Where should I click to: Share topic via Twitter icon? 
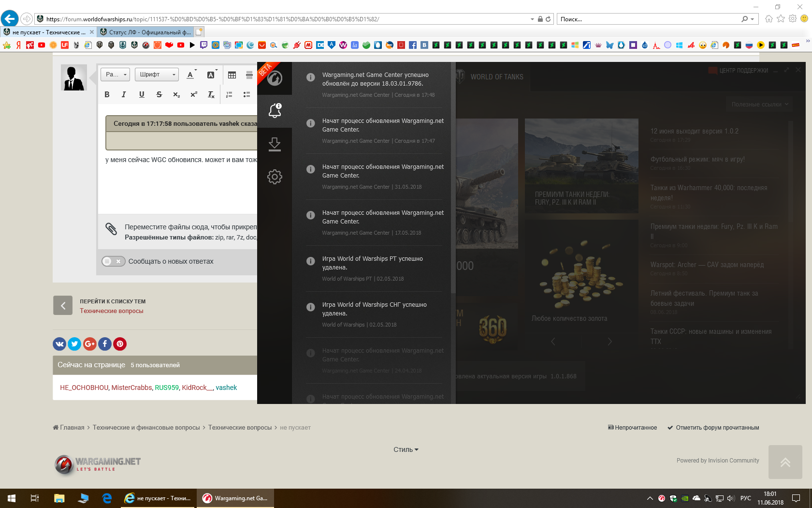tap(74, 344)
